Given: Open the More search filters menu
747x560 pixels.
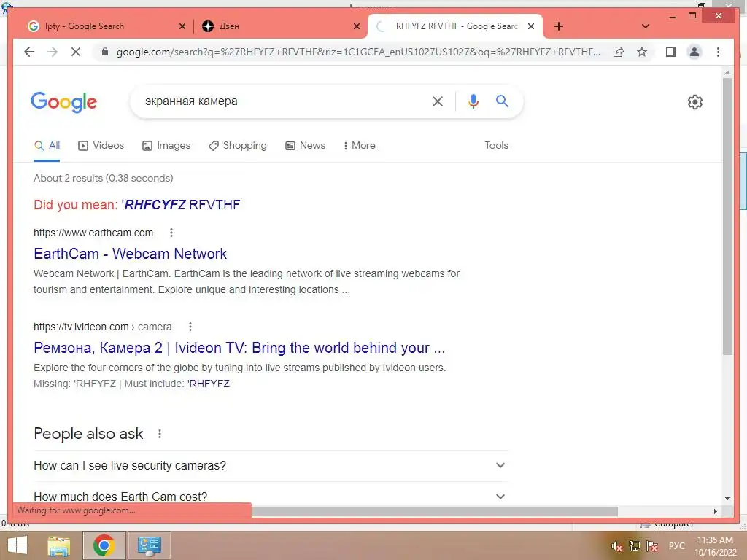Looking at the screenshot, I should tap(359, 145).
